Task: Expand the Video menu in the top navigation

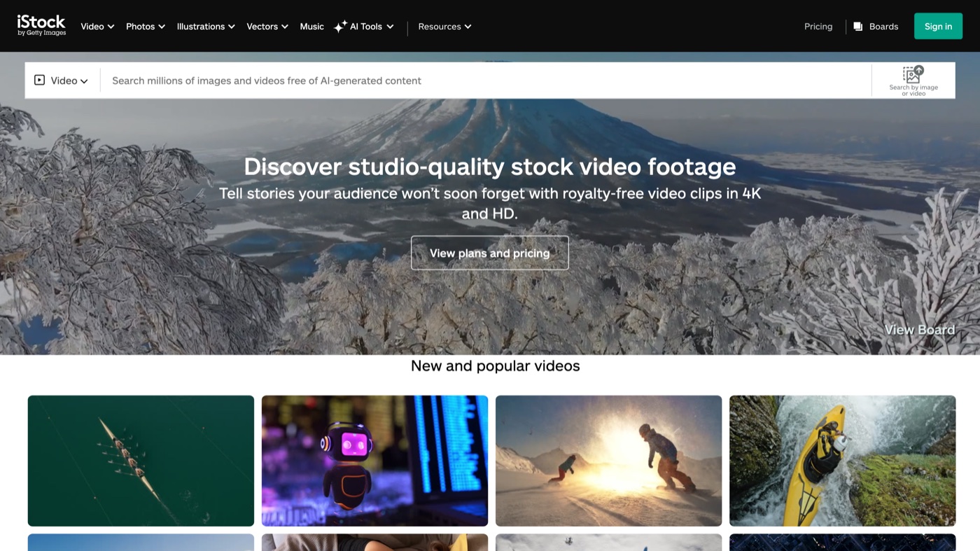Action: tap(97, 27)
